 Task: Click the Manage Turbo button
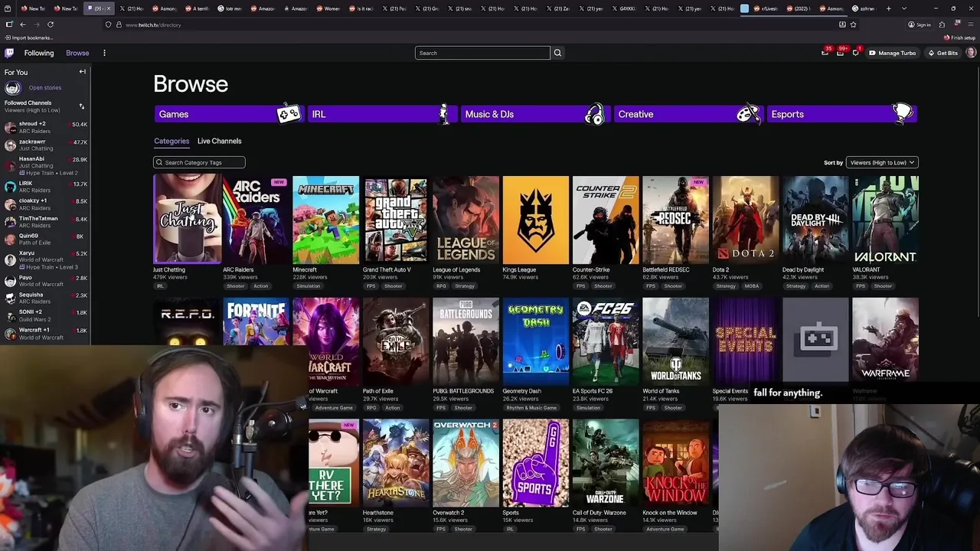(x=893, y=53)
